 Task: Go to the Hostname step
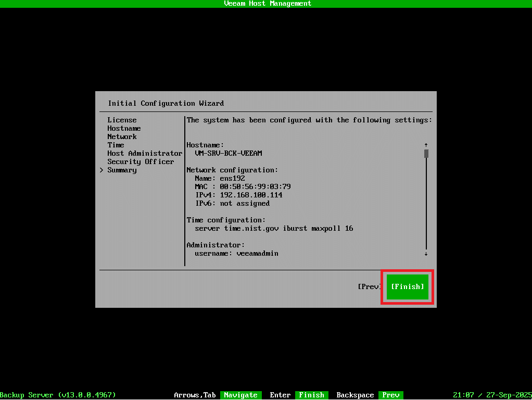[x=124, y=128]
